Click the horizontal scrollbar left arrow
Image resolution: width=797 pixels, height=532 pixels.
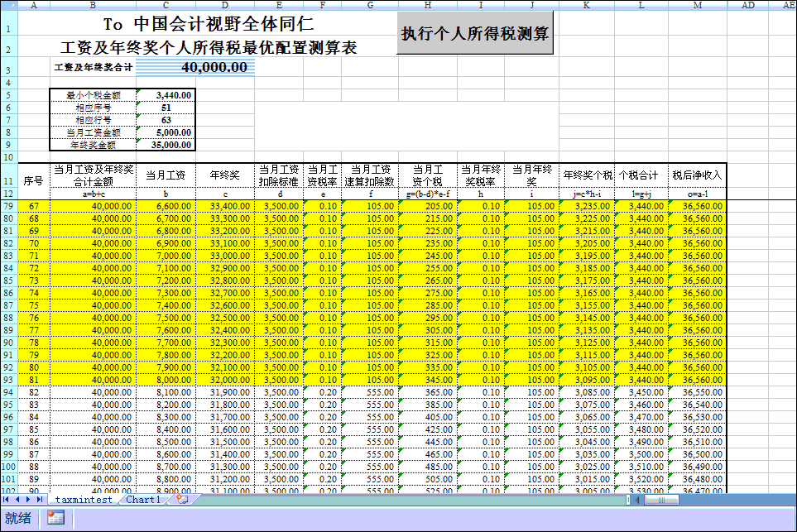click(638, 500)
